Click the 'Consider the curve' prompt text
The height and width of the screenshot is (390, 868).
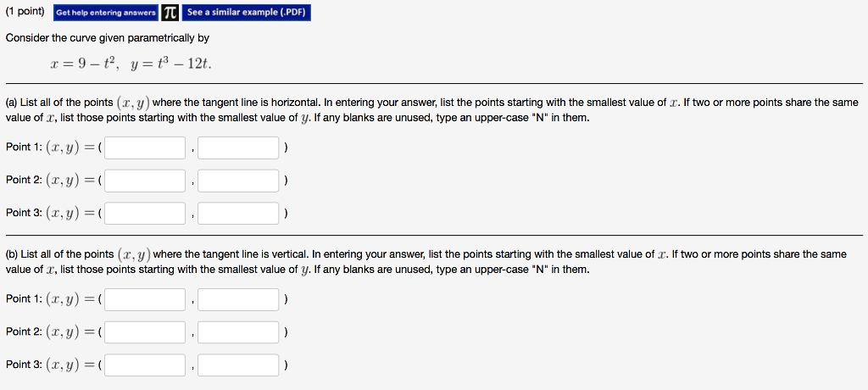(x=108, y=38)
